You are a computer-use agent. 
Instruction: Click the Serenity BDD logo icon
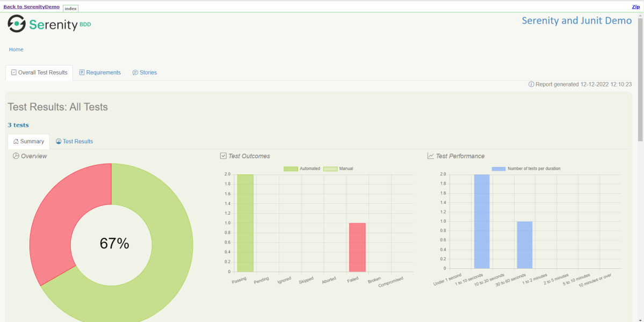[17, 24]
